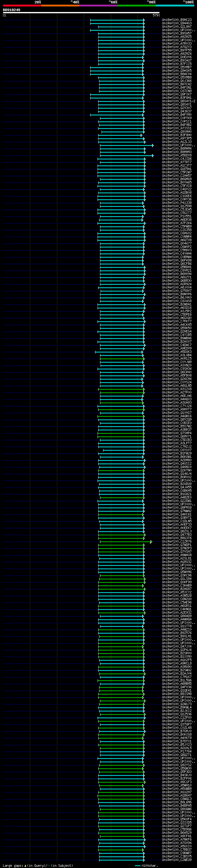This screenshot has height=868, width=197.
Task: Click hit label UniRef100_C1G6E6
Action: tap(176, 196)
